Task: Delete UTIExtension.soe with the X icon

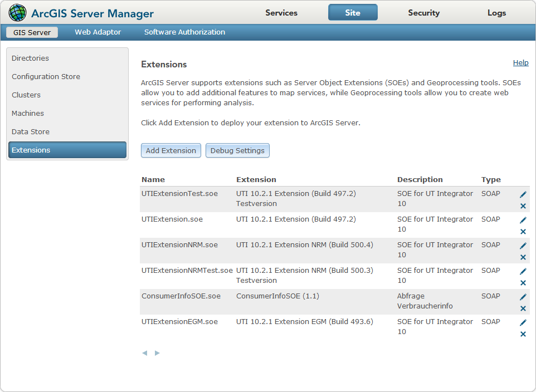Action: pos(523,232)
